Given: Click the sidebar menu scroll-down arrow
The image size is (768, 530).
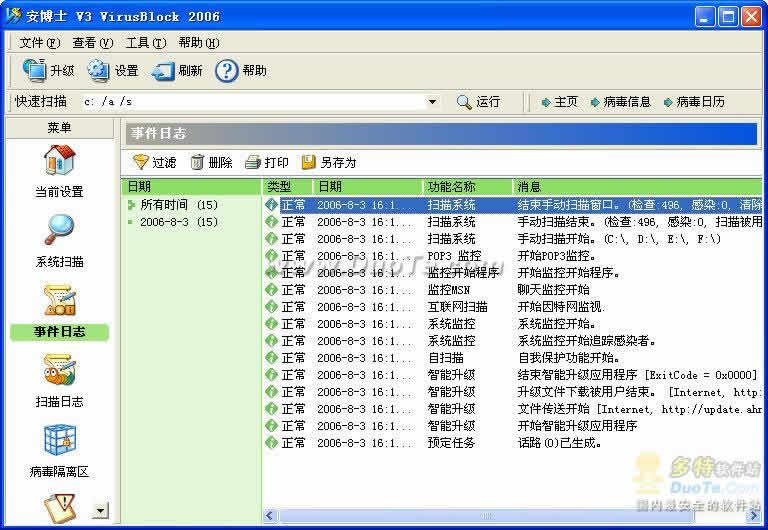Looking at the screenshot, I should (100, 511).
